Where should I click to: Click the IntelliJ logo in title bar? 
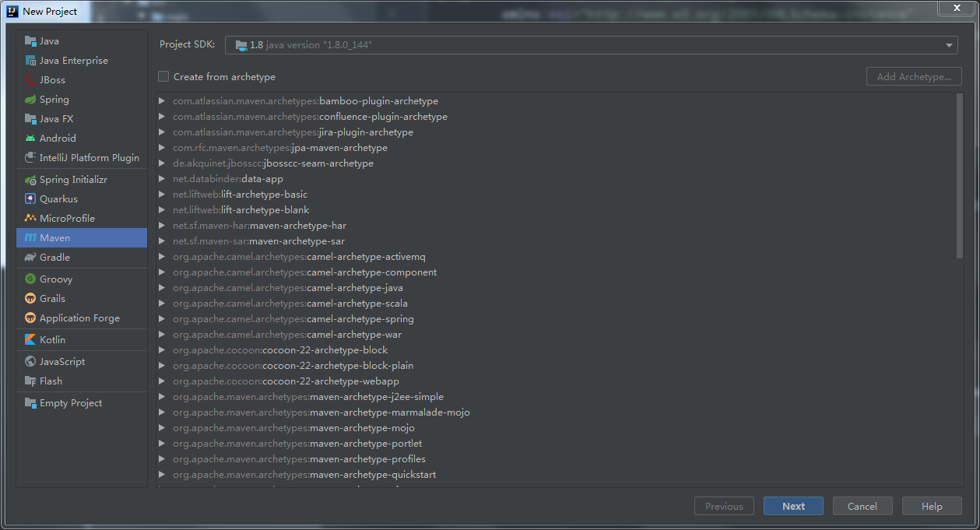point(12,11)
